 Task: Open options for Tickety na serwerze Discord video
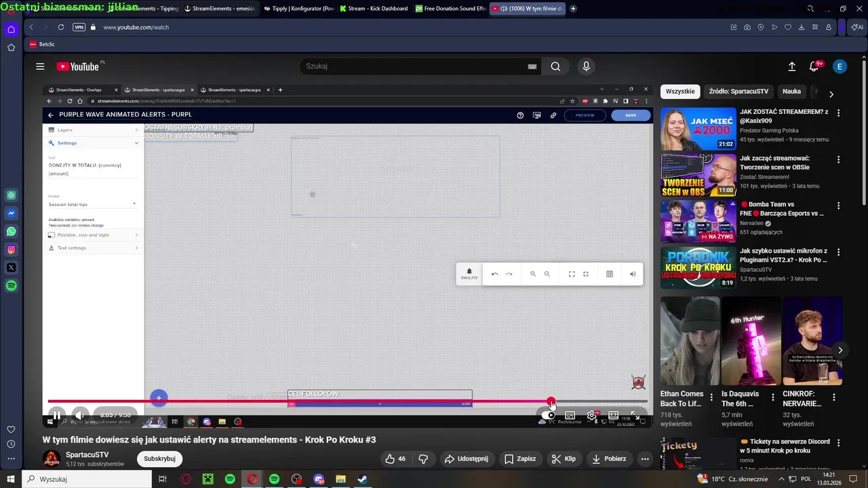coord(838,443)
